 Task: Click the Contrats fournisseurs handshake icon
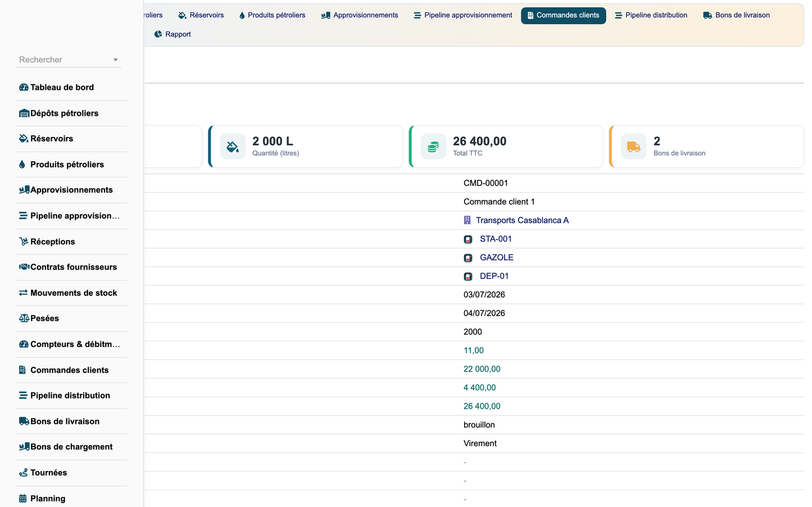point(24,267)
